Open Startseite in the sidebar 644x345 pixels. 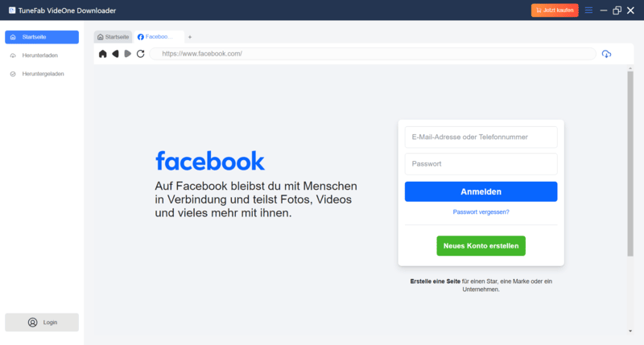pos(42,37)
